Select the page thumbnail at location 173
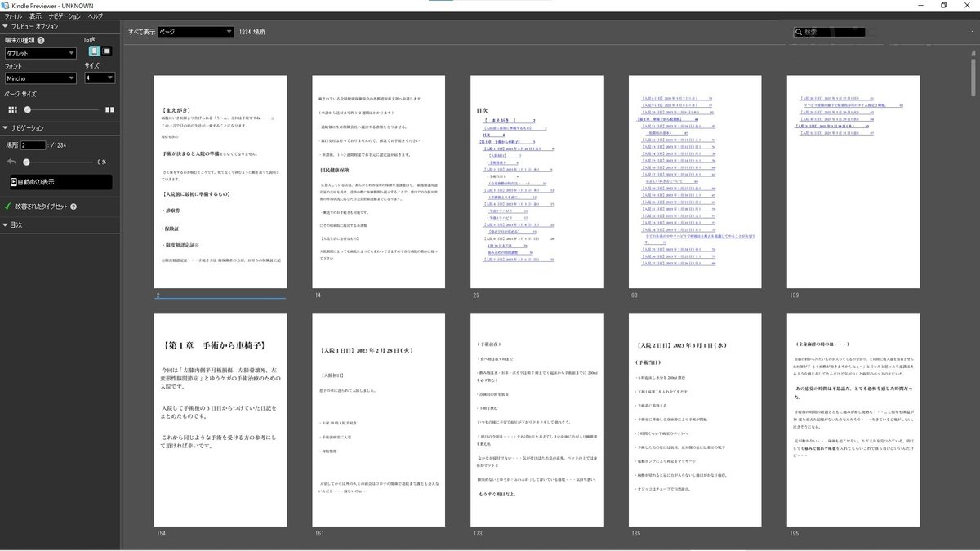Viewport: 980px width, 551px height. [537, 420]
